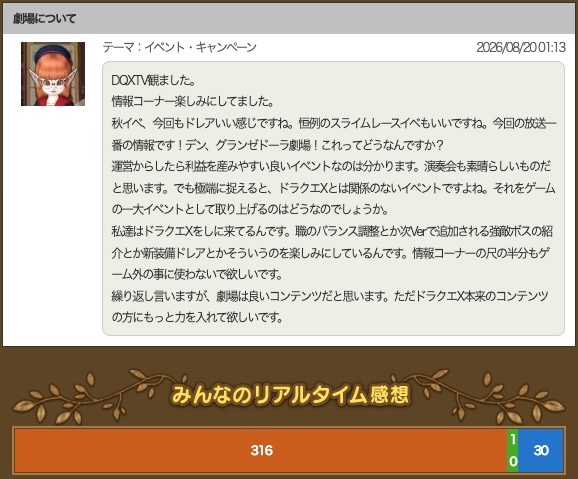Click the line beginning 秋イベ、今回もドレア
Viewport: 578px width, 479px height.
[x=334, y=123]
